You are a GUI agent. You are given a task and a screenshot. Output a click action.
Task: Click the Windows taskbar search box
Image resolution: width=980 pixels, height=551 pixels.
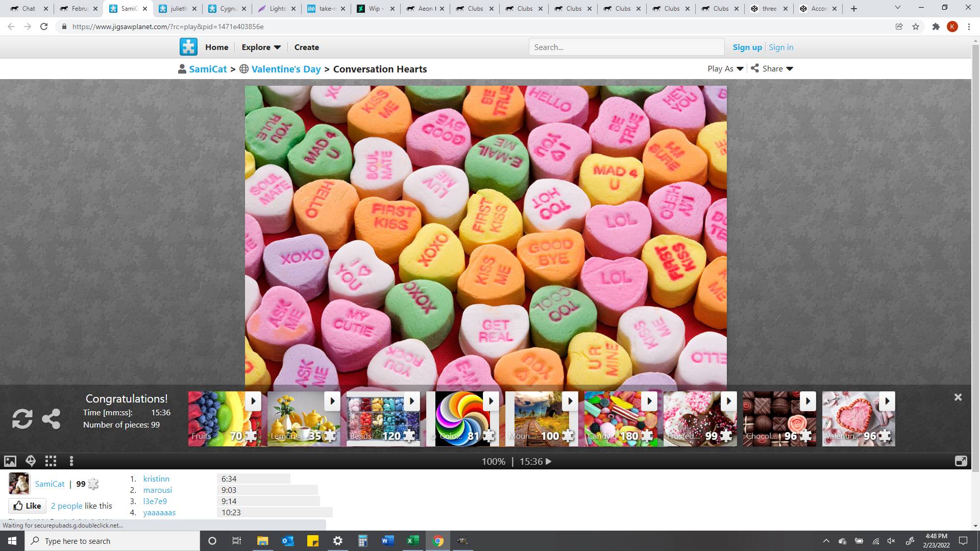pyautogui.click(x=112, y=541)
